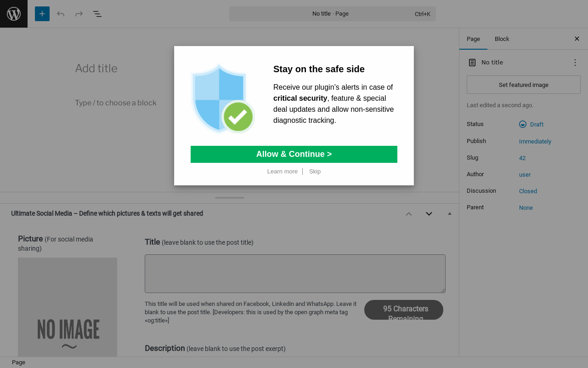Image resolution: width=588 pixels, height=368 pixels.
Task: Click the undo arrow icon
Action: pos(61,14)
